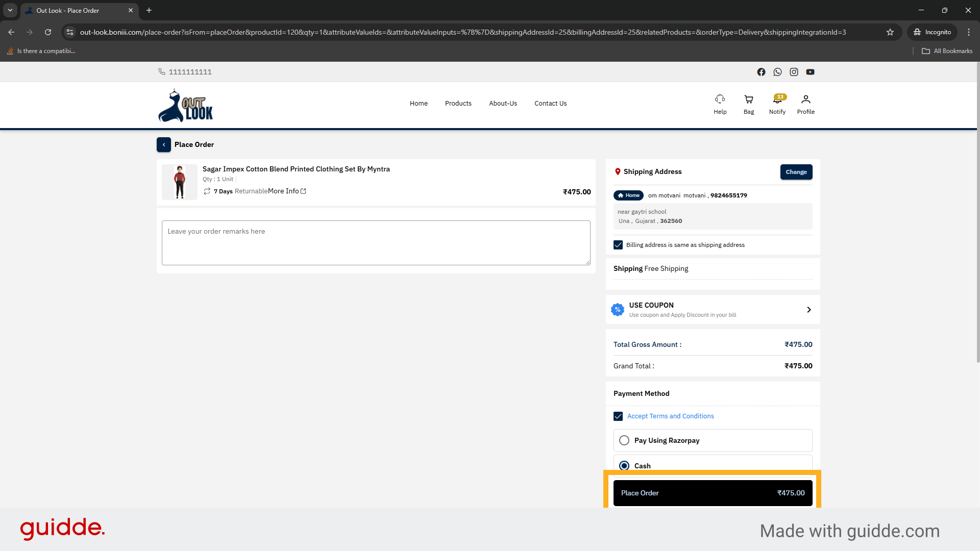
Task: Click the order remarks text area
Action: click(x=376, y=243)
